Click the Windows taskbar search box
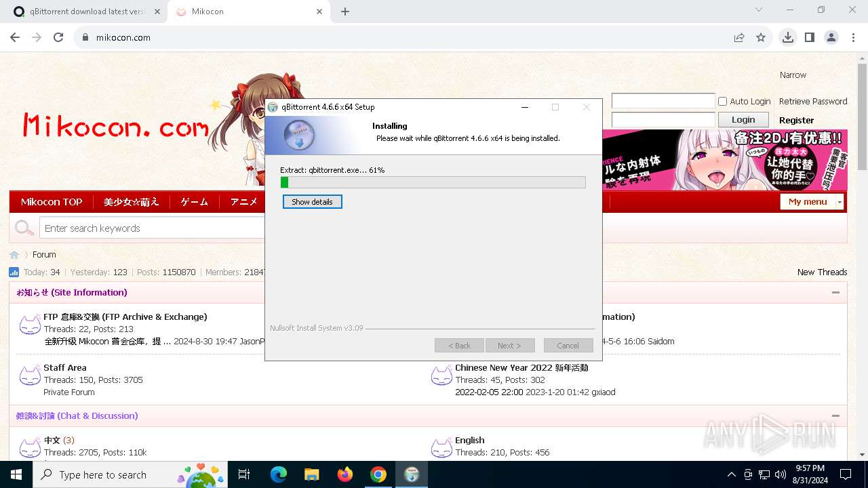Screen dimensions: 868x488 point(131,474)
